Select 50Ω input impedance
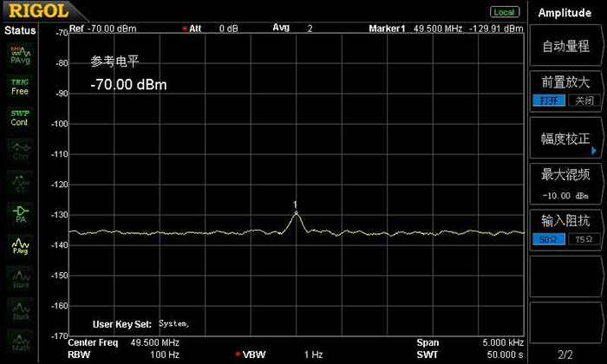This screenshot has width=607, height=364. (548, 239)
